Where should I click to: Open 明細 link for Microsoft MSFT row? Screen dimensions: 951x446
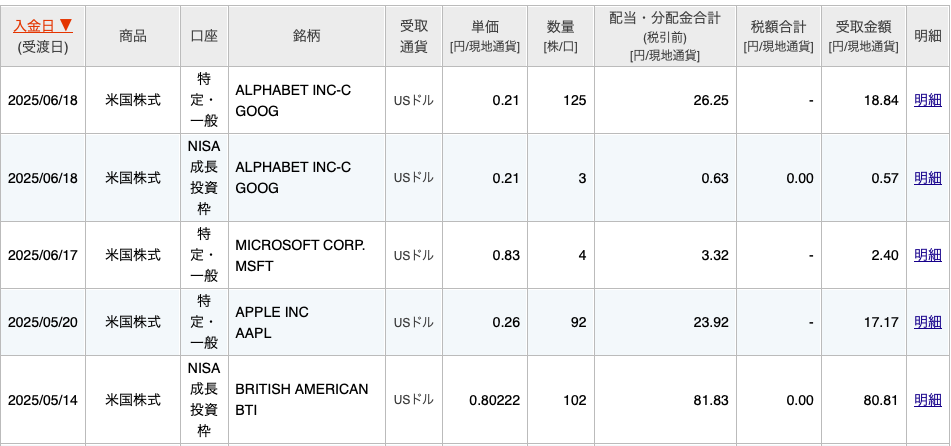pyautogui.click(x=927, y=255)
